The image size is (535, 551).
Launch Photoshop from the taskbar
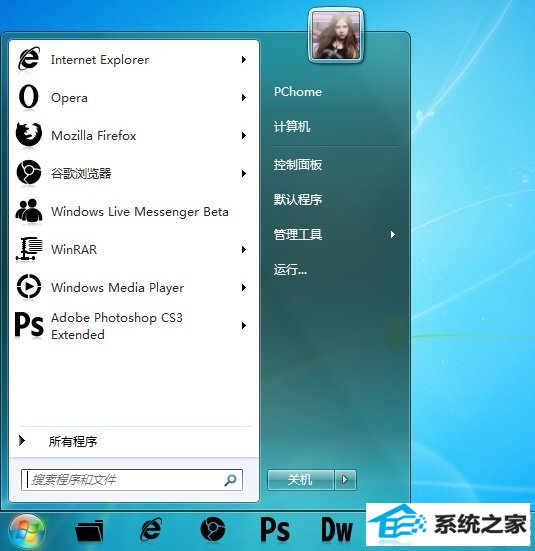pyautogui.click(x=275, y=529)
